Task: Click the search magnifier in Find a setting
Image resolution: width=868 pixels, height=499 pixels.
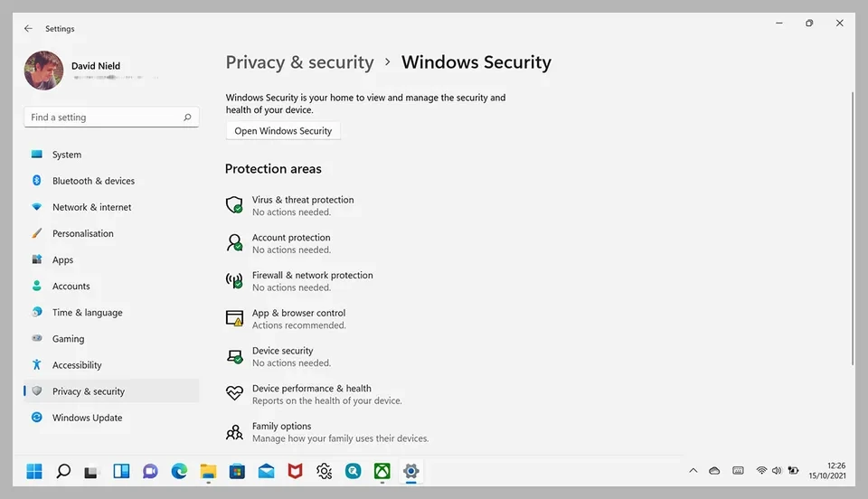Action: 187,118
